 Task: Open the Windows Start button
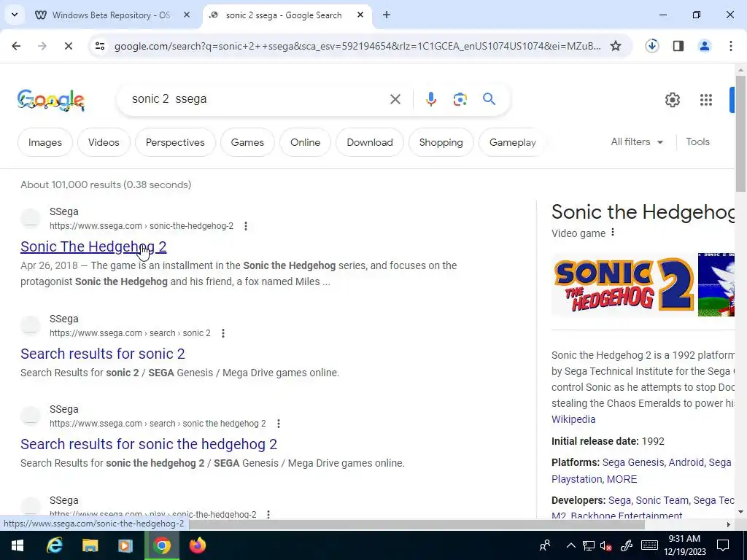18,545
